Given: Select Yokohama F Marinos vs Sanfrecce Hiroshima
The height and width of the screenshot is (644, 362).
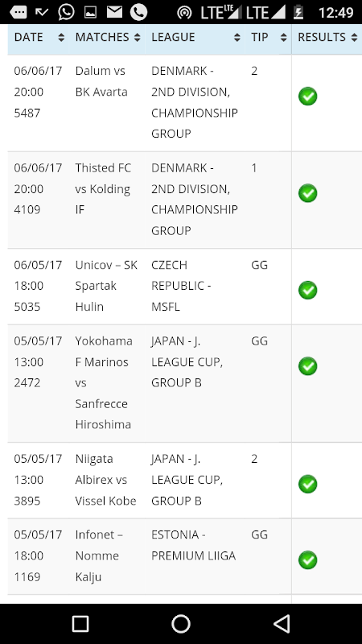Looking at the screenshot, I should click(x=104, y=383).
